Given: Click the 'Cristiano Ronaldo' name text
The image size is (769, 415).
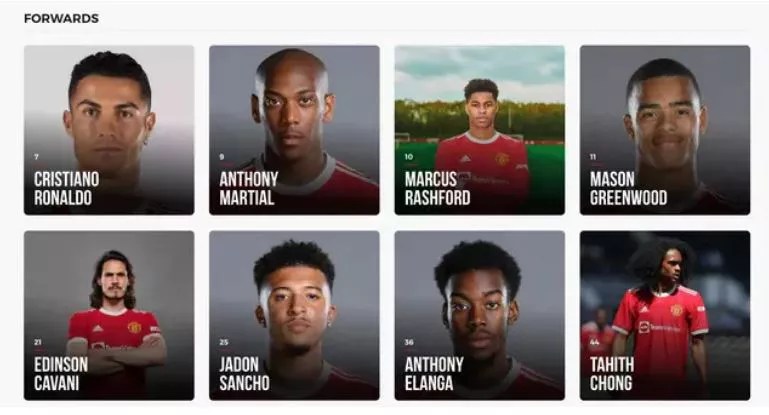Looking at the screenshot, I should 67,188.
